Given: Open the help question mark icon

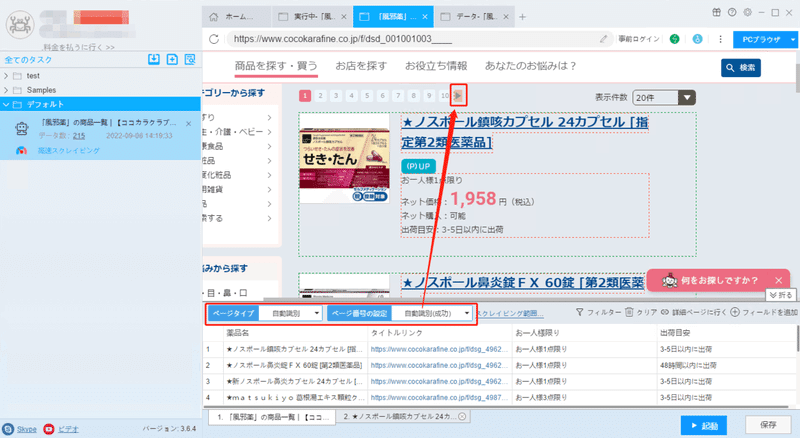Looking at the screenshot, I should pyautogui.click(x=732, y=12).
